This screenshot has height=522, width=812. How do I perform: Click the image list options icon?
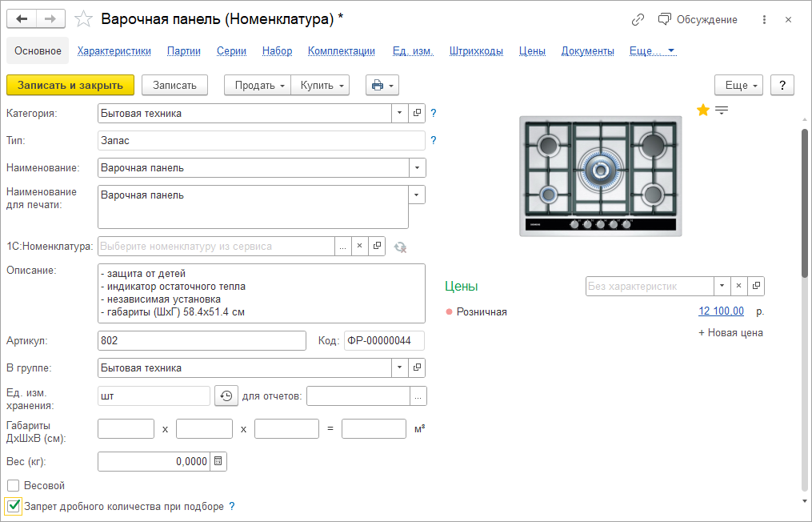point(722,110)
